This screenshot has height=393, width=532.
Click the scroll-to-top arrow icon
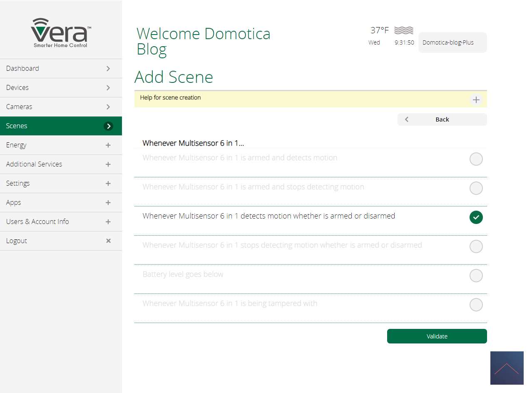pyautogui.click(x=507, y=368)
